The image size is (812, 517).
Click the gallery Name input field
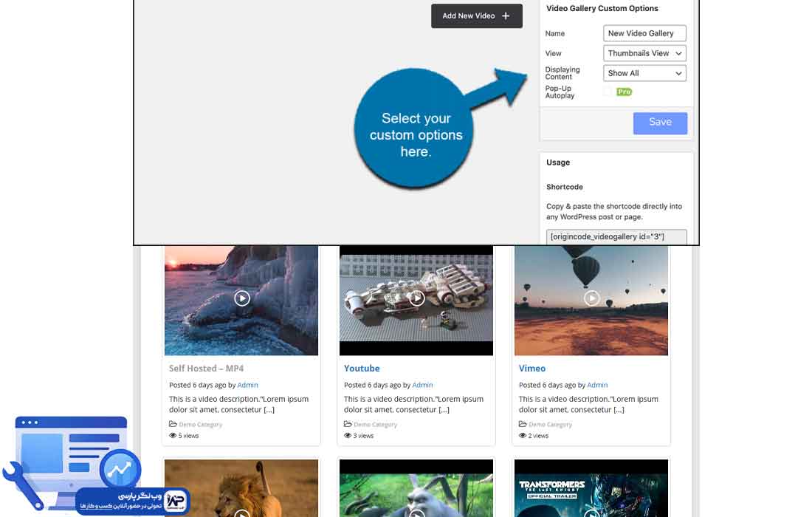click(644, 33)
